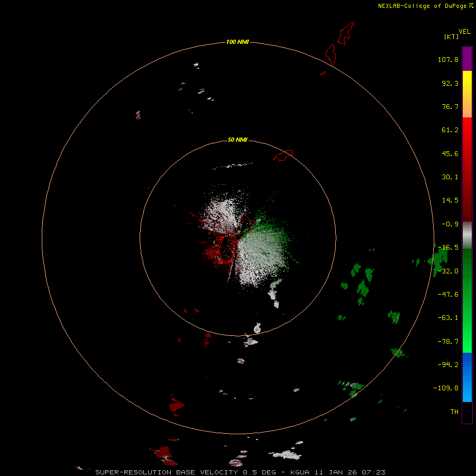This screenshot has width=476, height=476.
Task: Click the 45.6 velocity scale label
Action: point(450,153)
